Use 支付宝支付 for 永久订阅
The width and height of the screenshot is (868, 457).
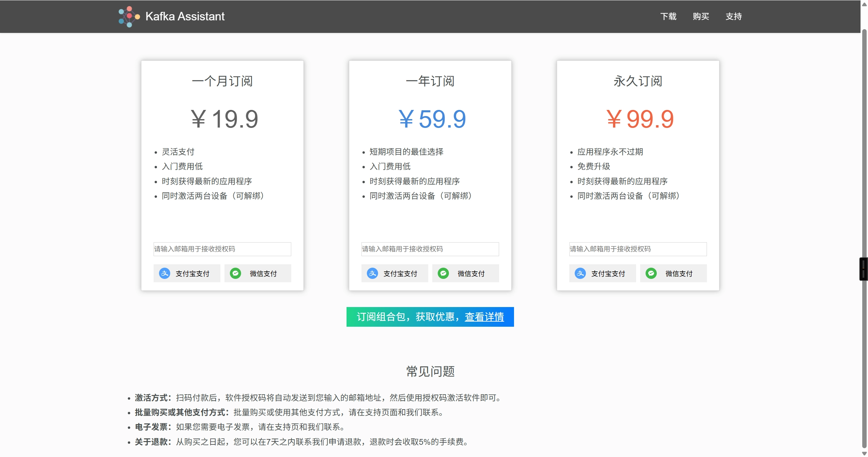(603, 273)
